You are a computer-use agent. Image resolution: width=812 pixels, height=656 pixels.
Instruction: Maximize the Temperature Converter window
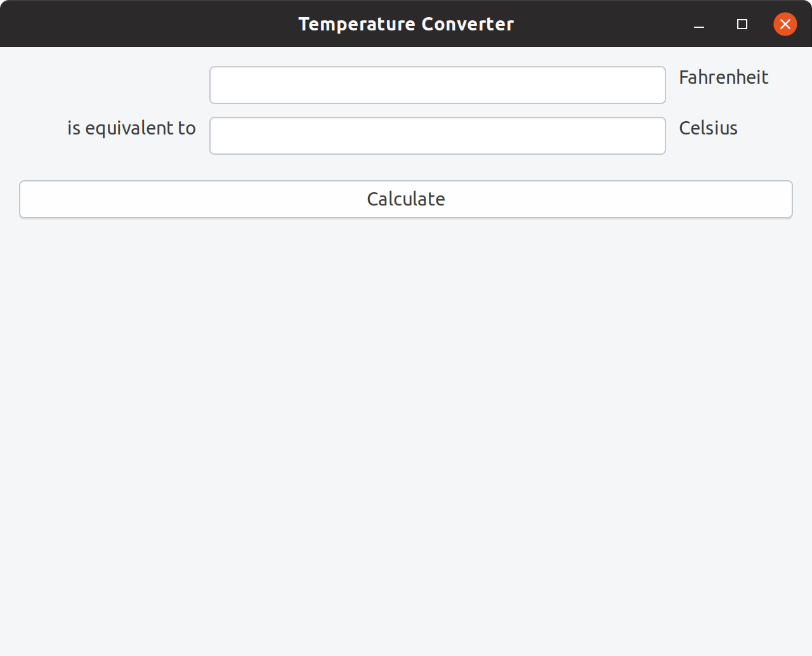[x=742, y=24]
